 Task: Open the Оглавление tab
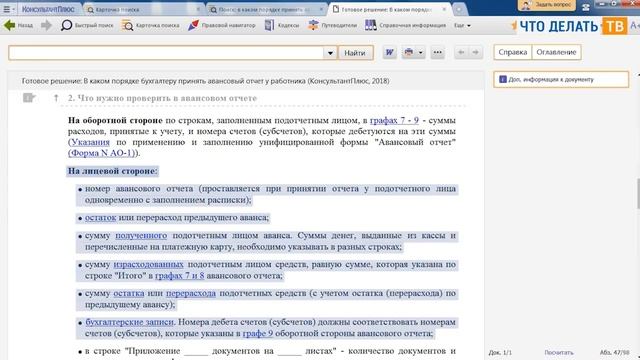(x=556, y=52)
